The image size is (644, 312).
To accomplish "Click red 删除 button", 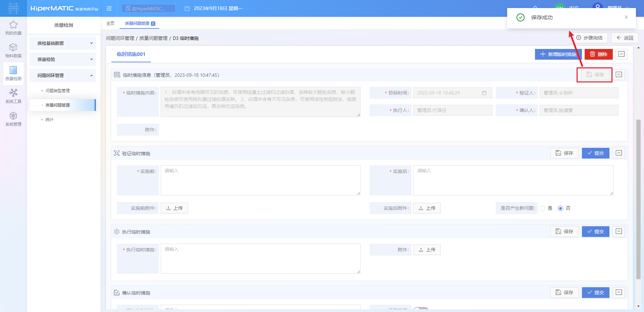I will pos(599,54).
